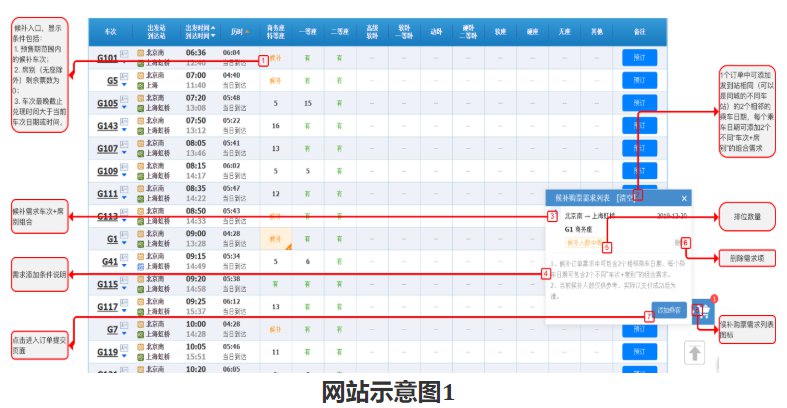Click 预订 button for train G105
Image resolution: width=787 pixels, height=408 pixels.
point(639,103)
